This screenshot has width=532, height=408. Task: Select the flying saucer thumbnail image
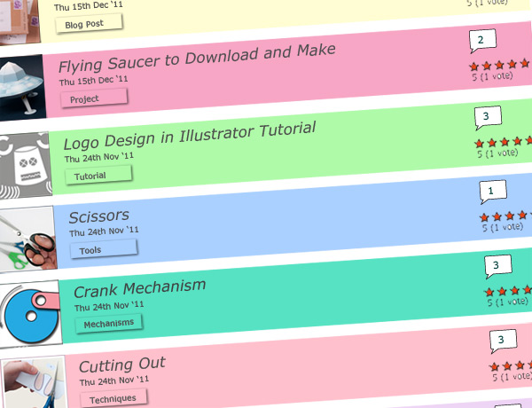click(x=22, y=88)
